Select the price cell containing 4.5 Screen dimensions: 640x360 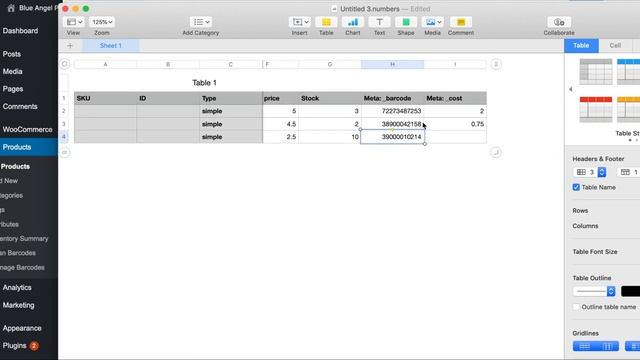pyautogui.click(x=281, y=124)
